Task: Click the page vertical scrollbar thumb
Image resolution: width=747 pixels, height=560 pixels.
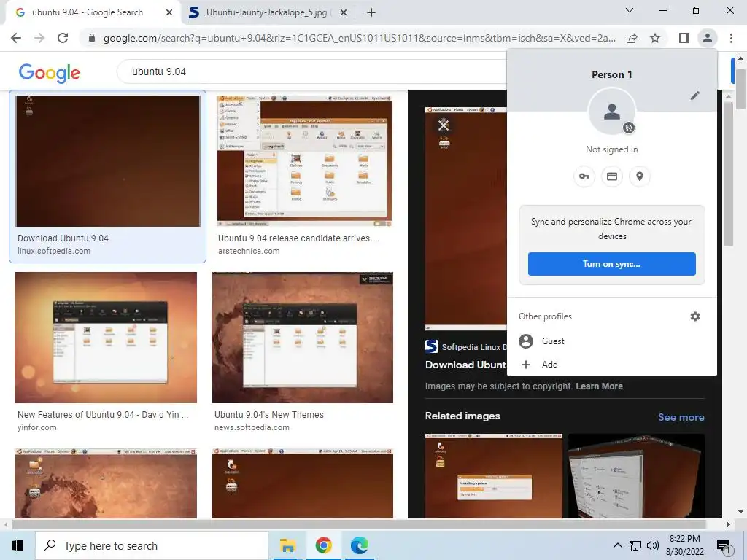Action: [x=740, y=89]
